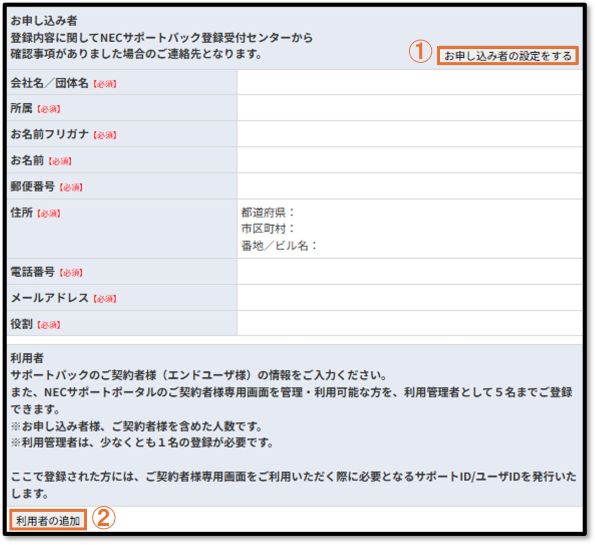The height and width of the screenshot is (545, 595).
Task: Select the circled number 1 marker
Action: (x=420, y=52)
